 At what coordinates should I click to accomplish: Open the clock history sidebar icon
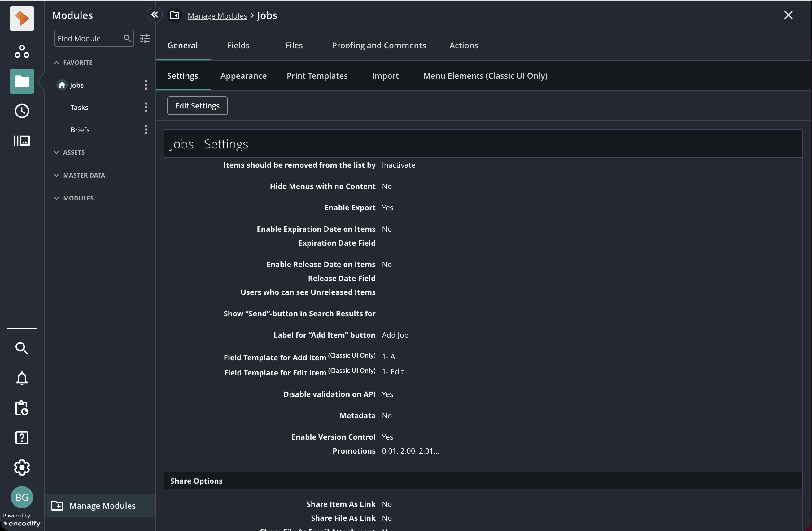coord(22,111)
